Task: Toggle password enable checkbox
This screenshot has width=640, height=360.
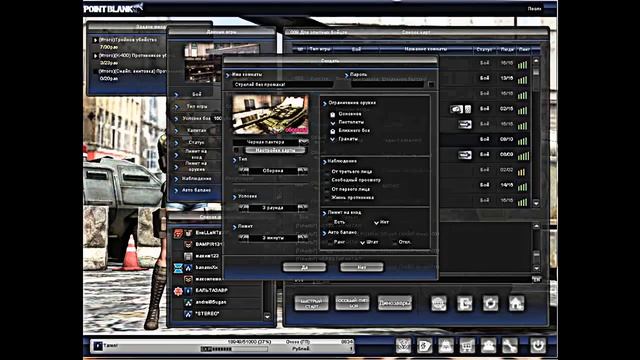Action: 431,84
